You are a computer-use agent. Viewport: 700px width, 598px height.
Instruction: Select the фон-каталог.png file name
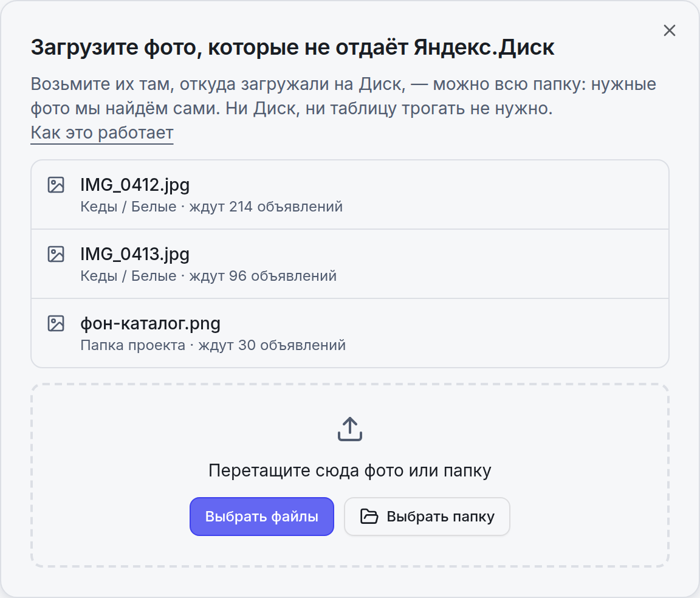click(x=151, y=324)
